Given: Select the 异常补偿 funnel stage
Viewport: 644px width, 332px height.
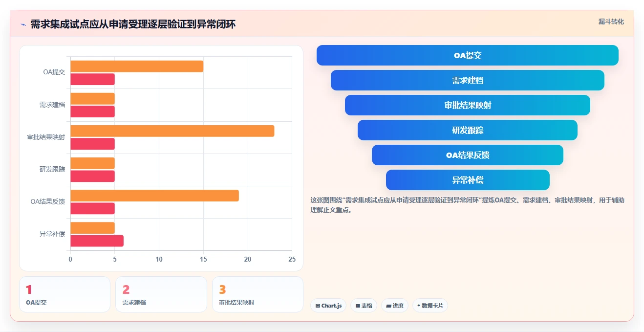Looking at the screenshot, I should click(468, 180).
